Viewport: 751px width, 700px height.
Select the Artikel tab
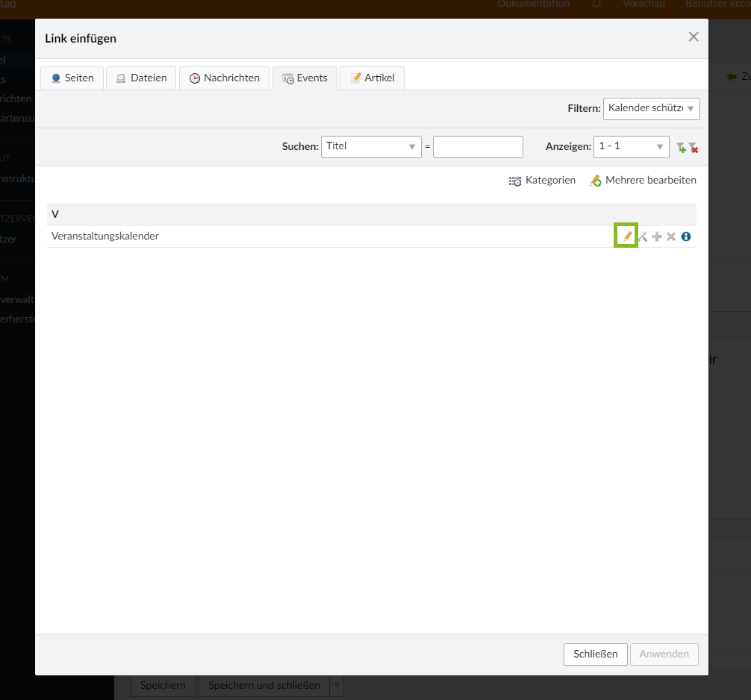tap(372, 78)
